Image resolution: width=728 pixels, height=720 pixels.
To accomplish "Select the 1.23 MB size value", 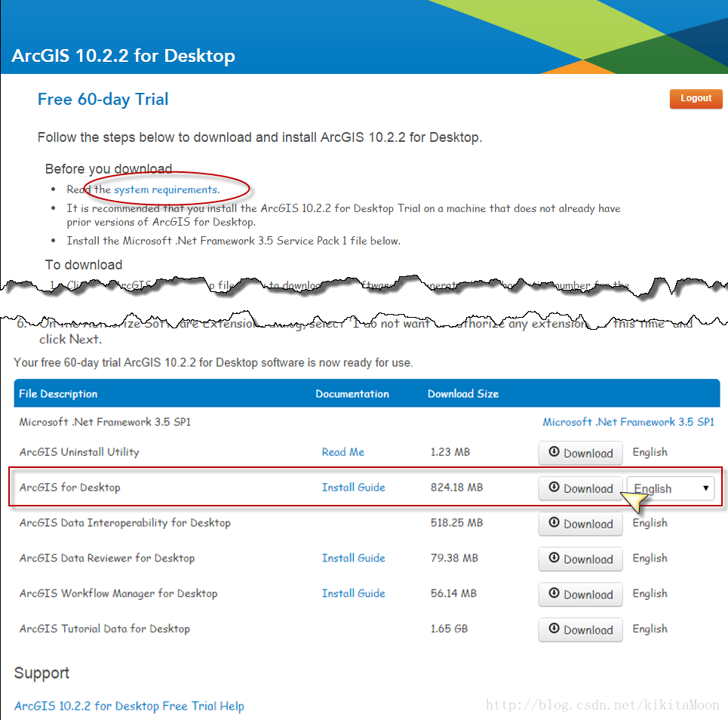I will 450,452.
